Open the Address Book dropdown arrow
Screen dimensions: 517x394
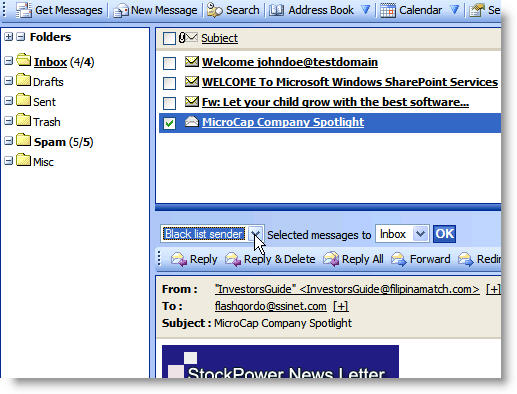[366, 10]
